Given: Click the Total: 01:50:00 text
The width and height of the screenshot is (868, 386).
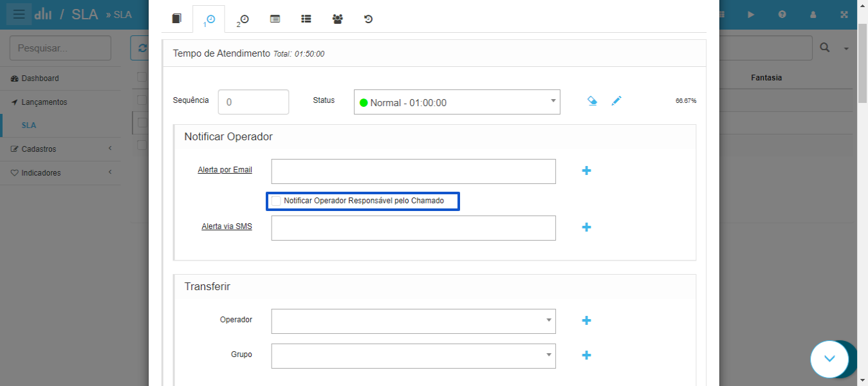Looking at the screenshot, I should click(x=299, y=54).
